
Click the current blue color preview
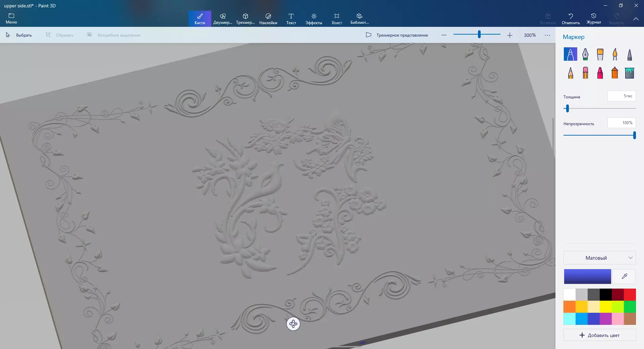[x=587, y=277]
